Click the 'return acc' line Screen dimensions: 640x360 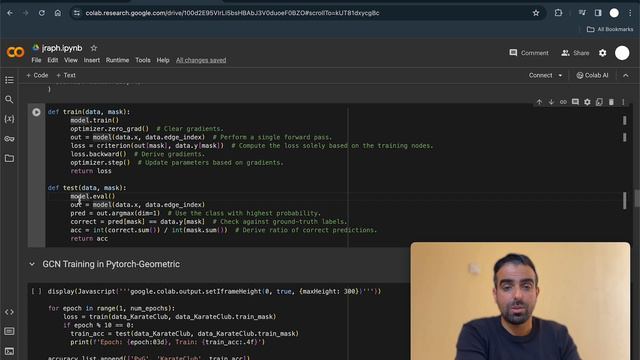pos(89,239)
